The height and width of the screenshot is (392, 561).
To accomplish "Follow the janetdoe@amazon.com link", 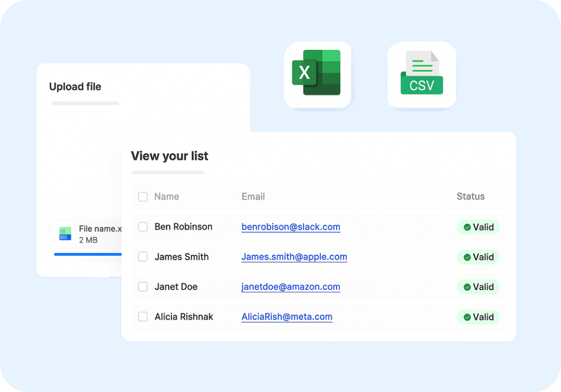I will click(290, 287).
